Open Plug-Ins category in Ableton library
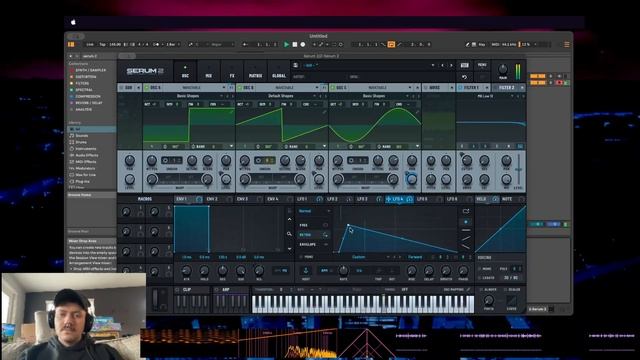Viewport: 640px width, 360px height. [x=82, y=181]
